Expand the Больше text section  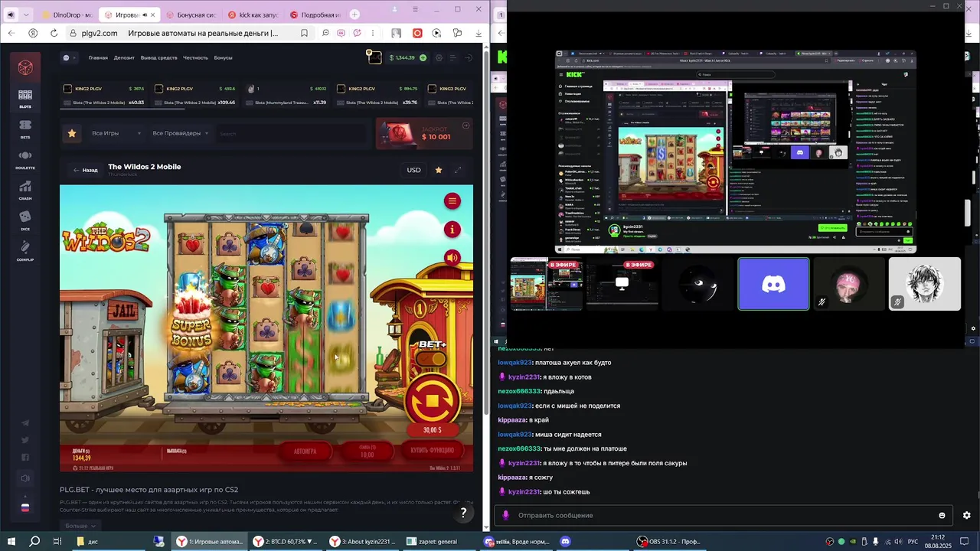pyautogui.click(x=80, y=526)
